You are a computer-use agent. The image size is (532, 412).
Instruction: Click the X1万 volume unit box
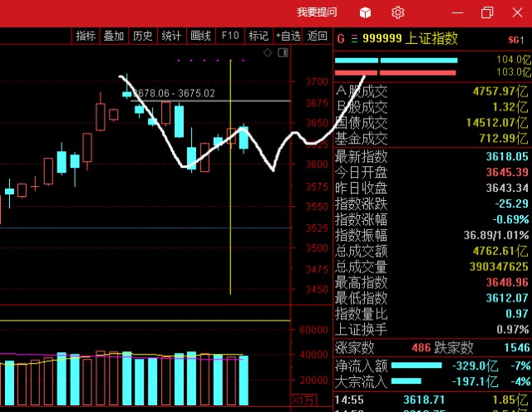point(303,400)
